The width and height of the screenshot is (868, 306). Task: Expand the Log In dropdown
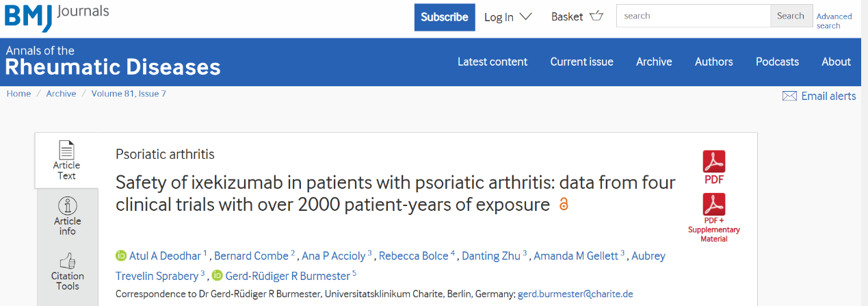pos(508,17)
